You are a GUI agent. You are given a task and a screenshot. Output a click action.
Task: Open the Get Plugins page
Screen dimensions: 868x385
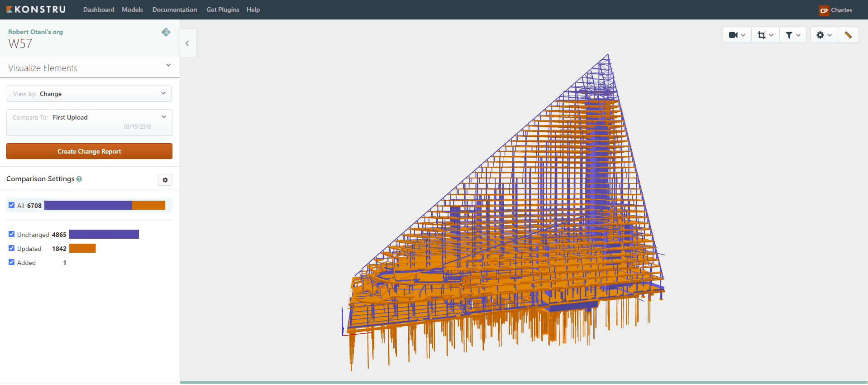tap(223, 10)
